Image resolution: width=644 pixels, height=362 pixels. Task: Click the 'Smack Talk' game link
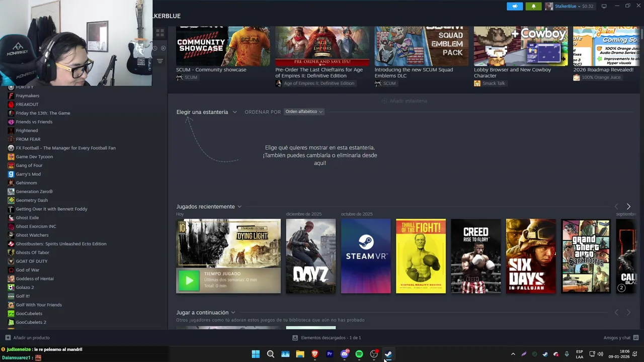click(x=494, y=83)
